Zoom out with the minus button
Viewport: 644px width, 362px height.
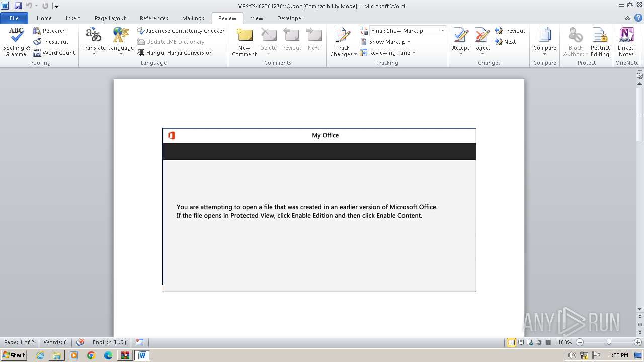click(x=579, y=342)
